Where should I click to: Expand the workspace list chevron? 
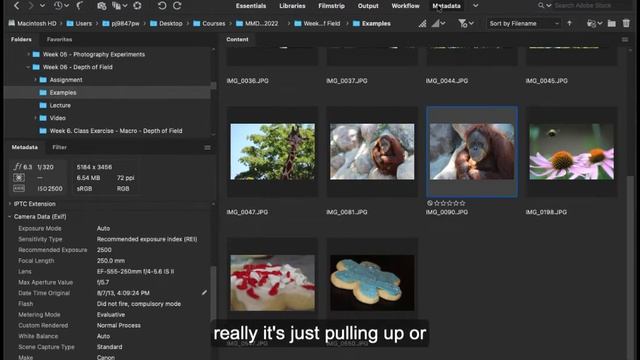click(x=476, y=6)
